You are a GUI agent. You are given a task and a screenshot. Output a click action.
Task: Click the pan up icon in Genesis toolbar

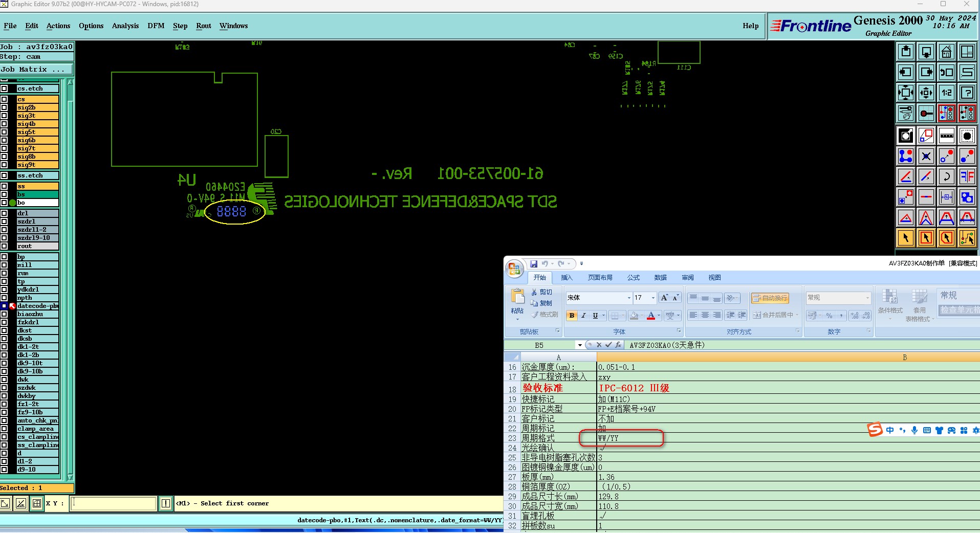pos(906,52)
